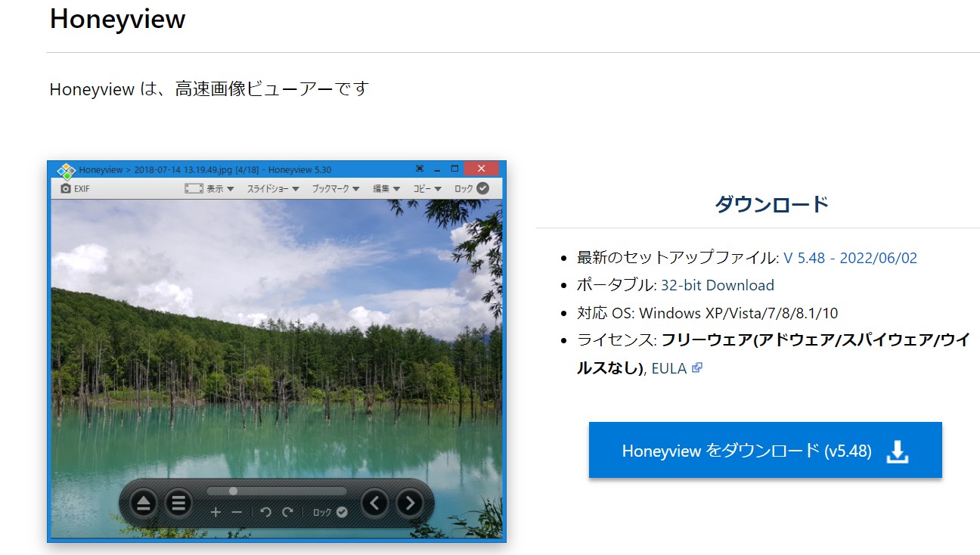The height and width of the screenshot is (555, 980).
Task: Zoom out with the minus icon
Action: coord(237,512)
